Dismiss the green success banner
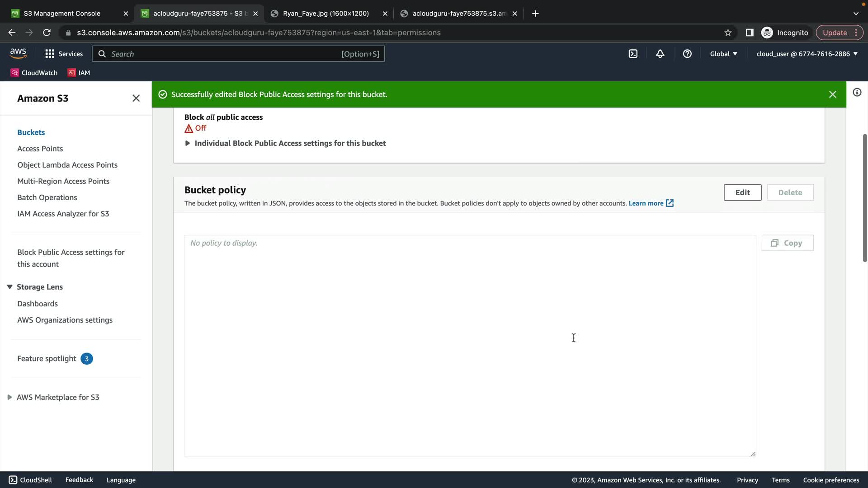The image size is (868, 488). (x=832, y=94)
